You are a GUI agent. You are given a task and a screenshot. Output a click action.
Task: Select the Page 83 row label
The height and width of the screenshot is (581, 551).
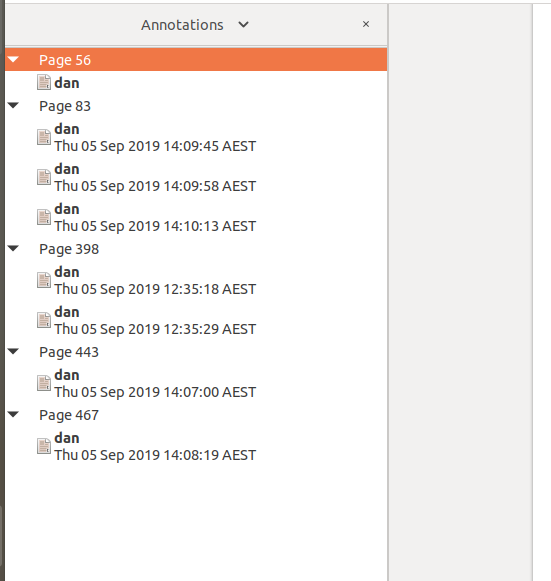(65, 106)
